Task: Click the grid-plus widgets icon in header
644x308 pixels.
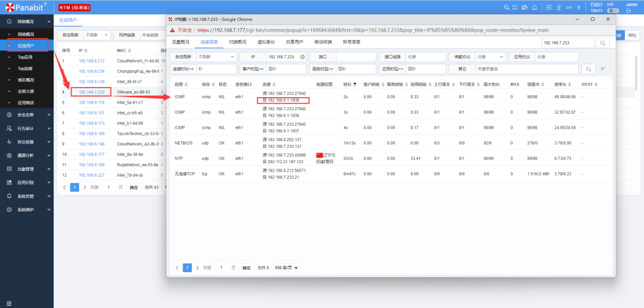Action: 549,7
